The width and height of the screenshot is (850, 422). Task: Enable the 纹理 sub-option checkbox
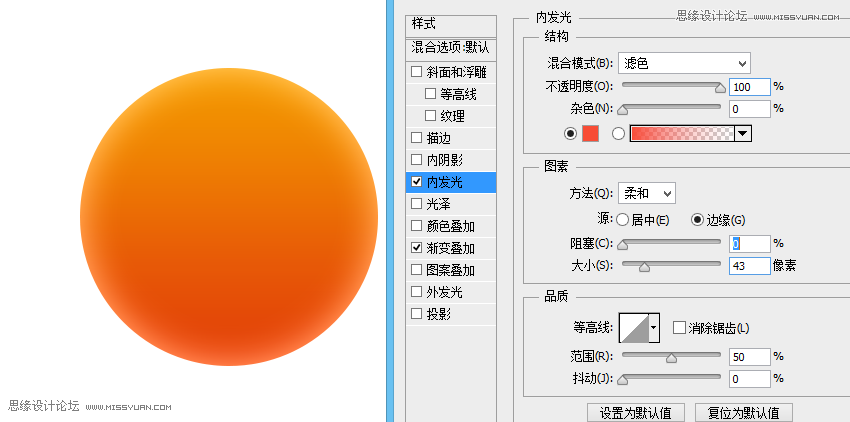point(430,116)
